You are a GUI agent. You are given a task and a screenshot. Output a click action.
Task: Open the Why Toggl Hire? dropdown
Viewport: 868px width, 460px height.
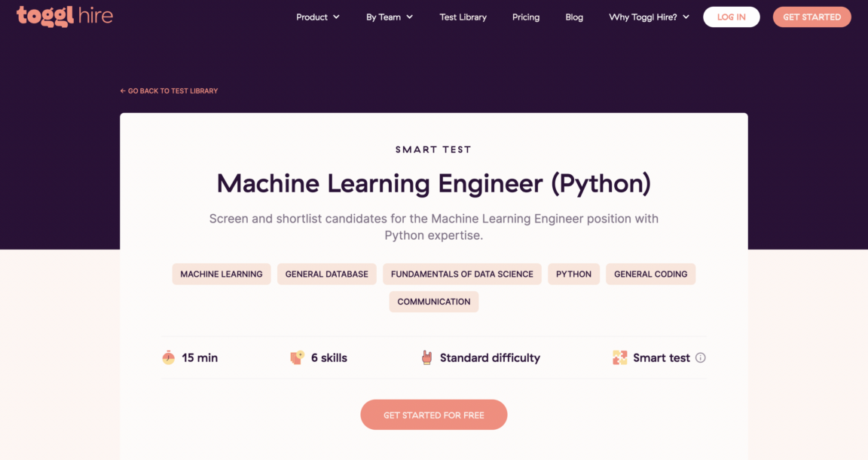point(649,17)
